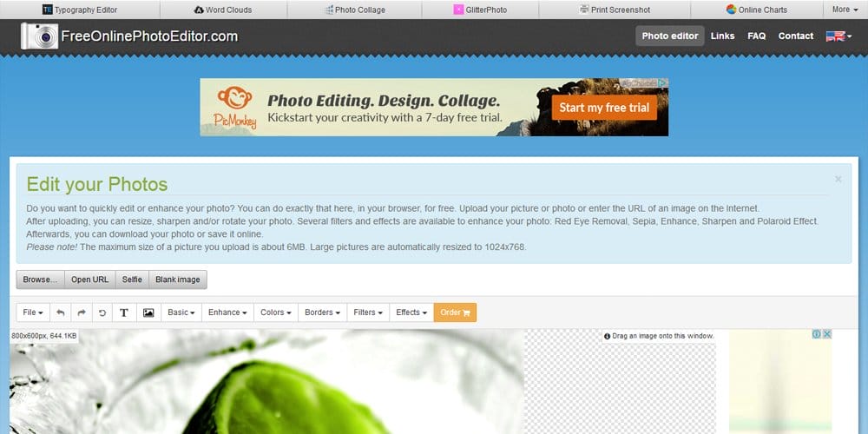Open the language flag selector
This screenshot has width=868, height=434.
pos(838,36)
